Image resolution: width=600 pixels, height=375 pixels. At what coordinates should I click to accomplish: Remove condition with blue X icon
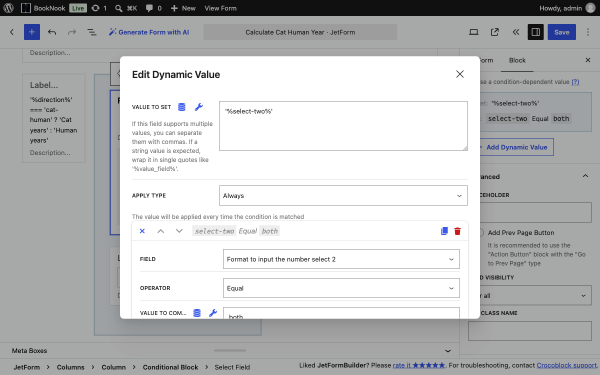click(x=142, y=231)
